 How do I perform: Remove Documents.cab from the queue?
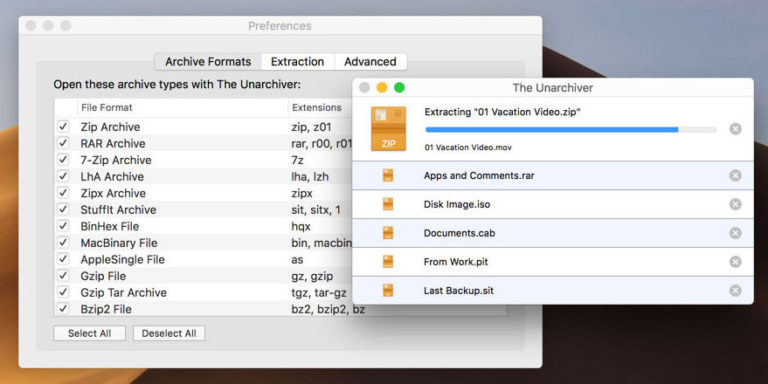pyautogui.click(x=735, y=233)
